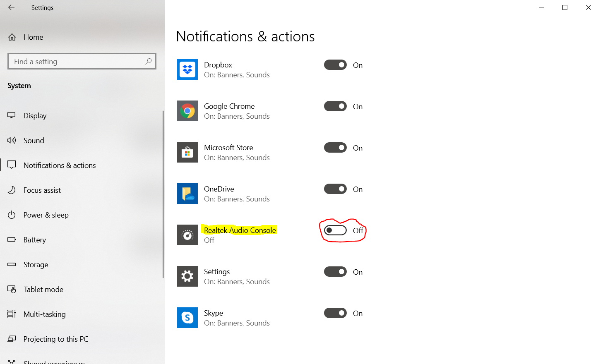
Task: Open Settings app notification entry
Action: tap(217, 272)
